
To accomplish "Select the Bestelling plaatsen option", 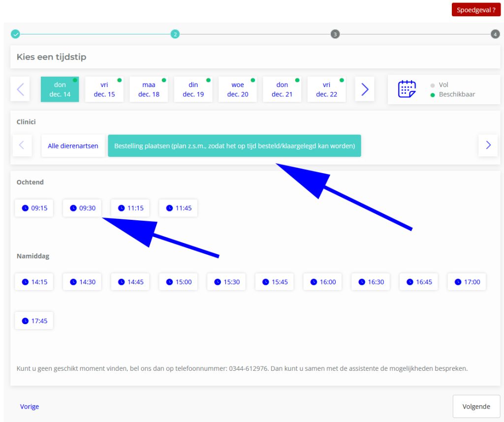I will (x=234, y=146).
